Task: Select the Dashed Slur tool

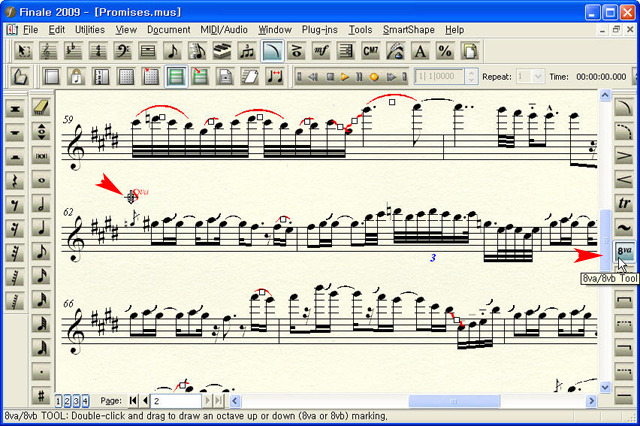Action: 624,132
